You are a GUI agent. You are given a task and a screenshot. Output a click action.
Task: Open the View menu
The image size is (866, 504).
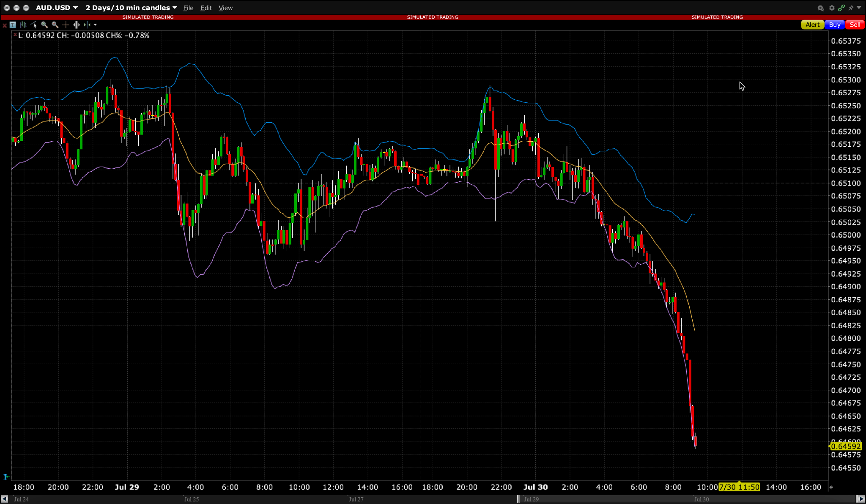(225, 8)
